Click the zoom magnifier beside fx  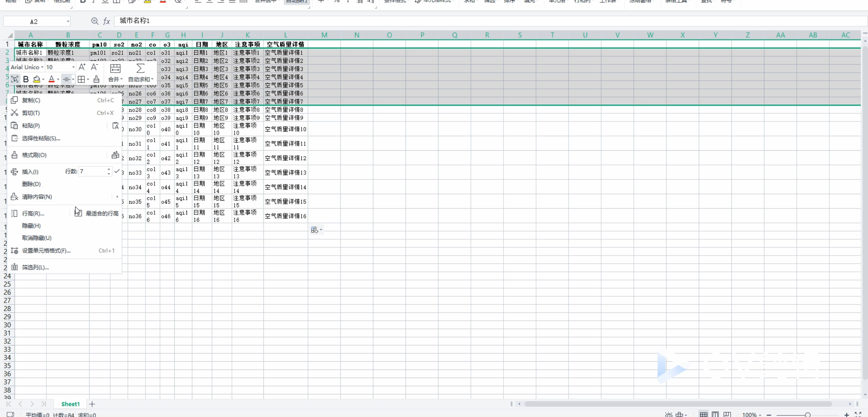95,21
